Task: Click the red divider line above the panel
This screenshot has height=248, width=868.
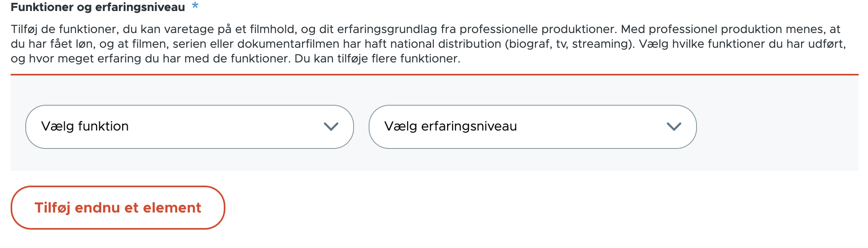Action: [434, 75]
